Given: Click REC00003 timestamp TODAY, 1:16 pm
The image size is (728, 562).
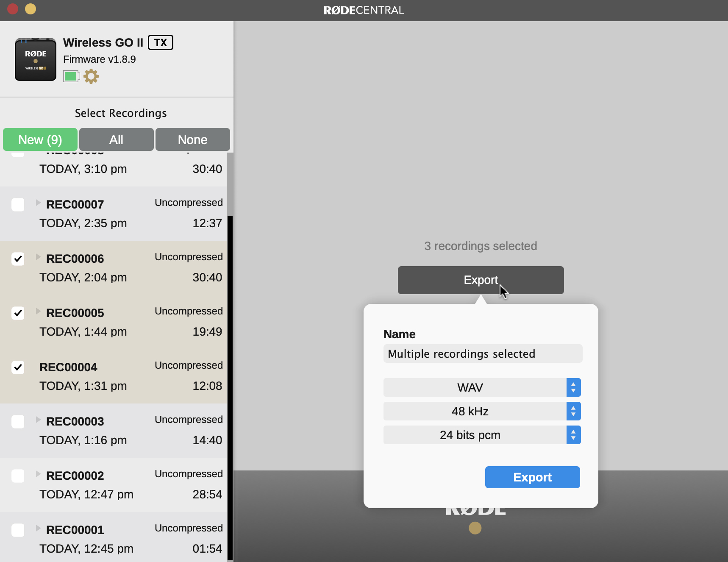Looking at the screenshot, I should pyautogui.click(x=83, y=440).
